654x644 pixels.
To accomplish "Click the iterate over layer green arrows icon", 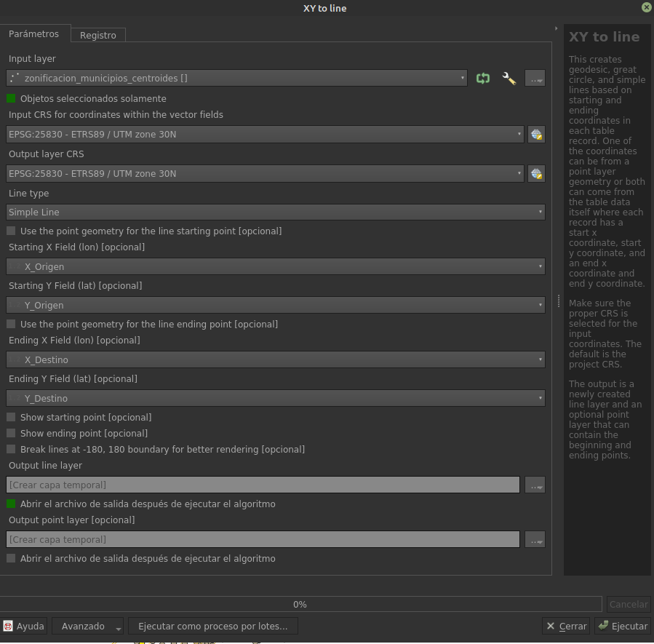I will point(483,79).
